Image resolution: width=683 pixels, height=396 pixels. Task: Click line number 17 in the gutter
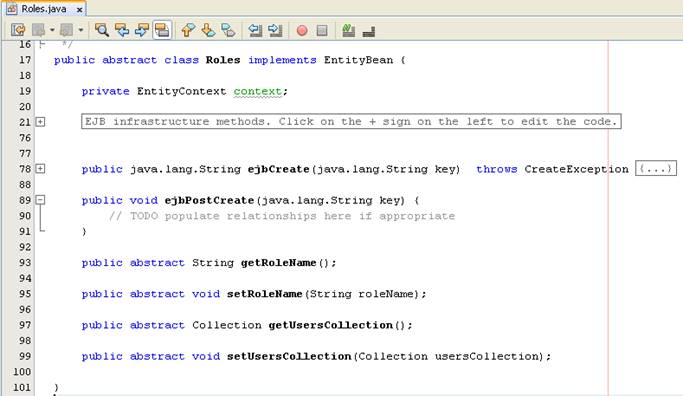[25, 60]
